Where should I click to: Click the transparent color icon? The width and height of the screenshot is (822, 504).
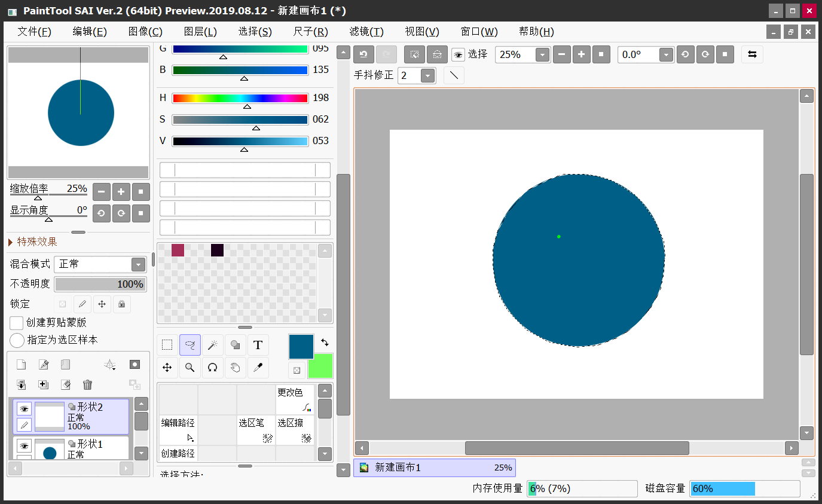(297, 371)
